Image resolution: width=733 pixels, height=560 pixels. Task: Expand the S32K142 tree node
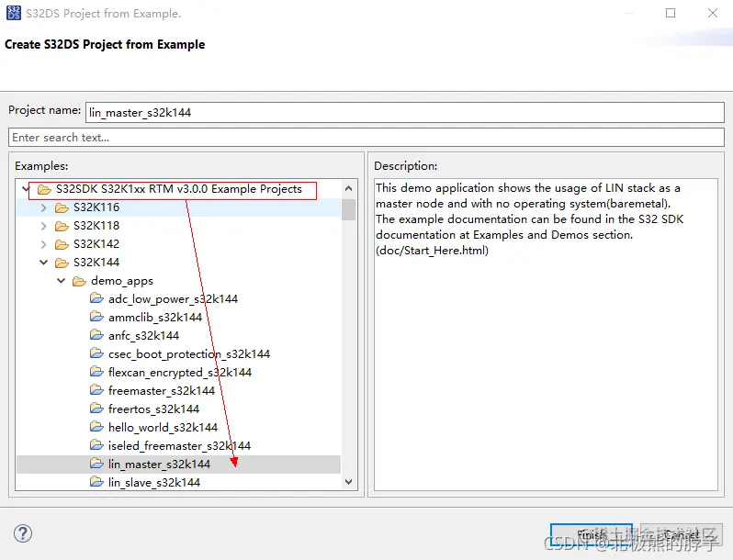[43, 244]
